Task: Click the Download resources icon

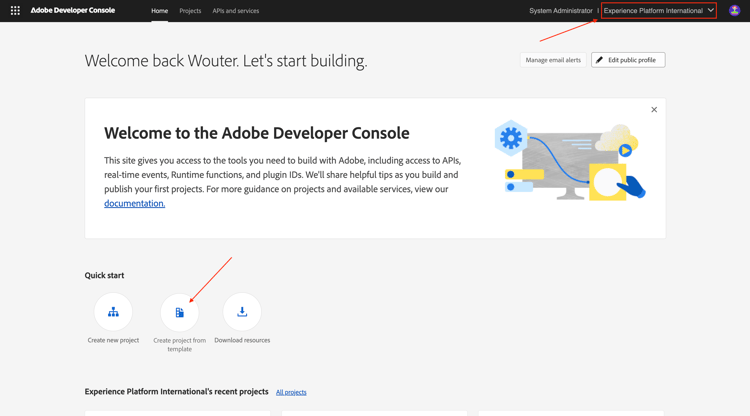Action: point(242,312)
